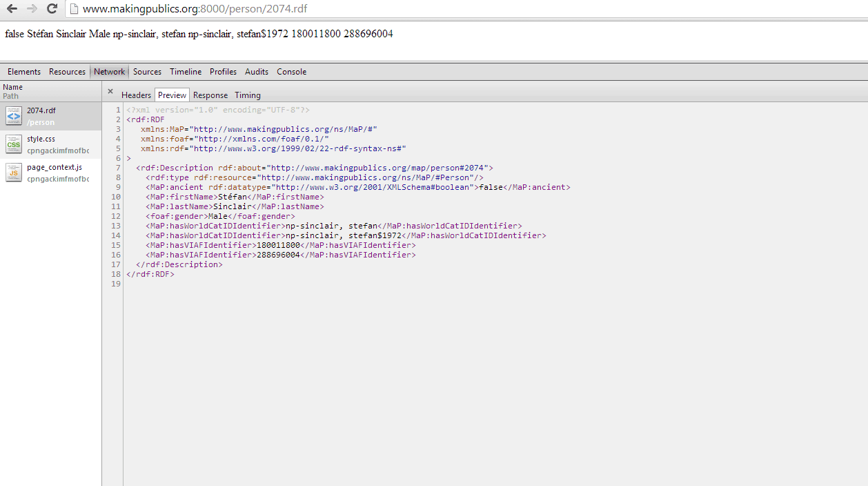Select the page_context.js file icon
The width and height of the screenshot is (868, 486).
(14, 173)
